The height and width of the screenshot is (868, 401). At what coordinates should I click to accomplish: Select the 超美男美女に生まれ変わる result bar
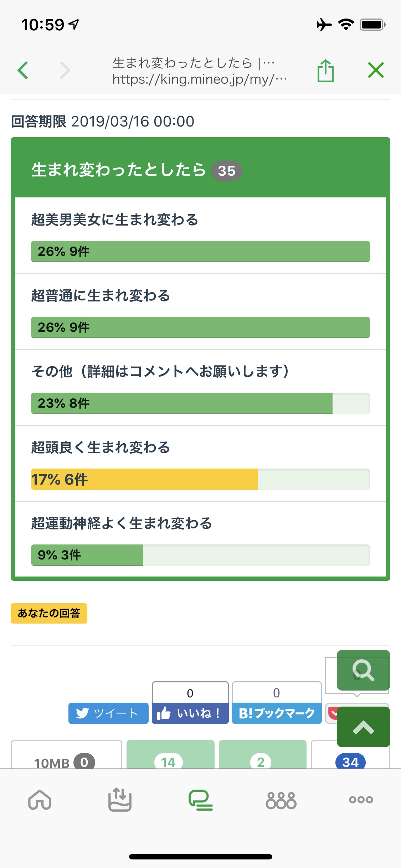point(200,252)
